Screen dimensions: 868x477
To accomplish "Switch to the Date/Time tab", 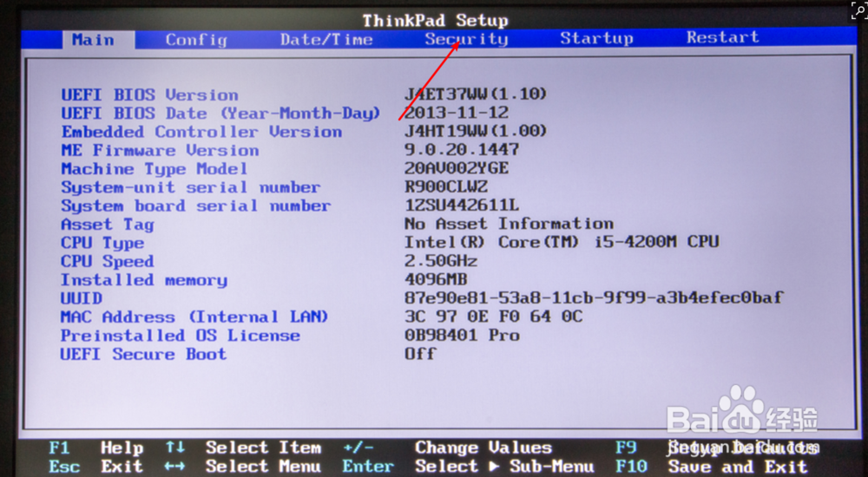I will tap(326, 39).
